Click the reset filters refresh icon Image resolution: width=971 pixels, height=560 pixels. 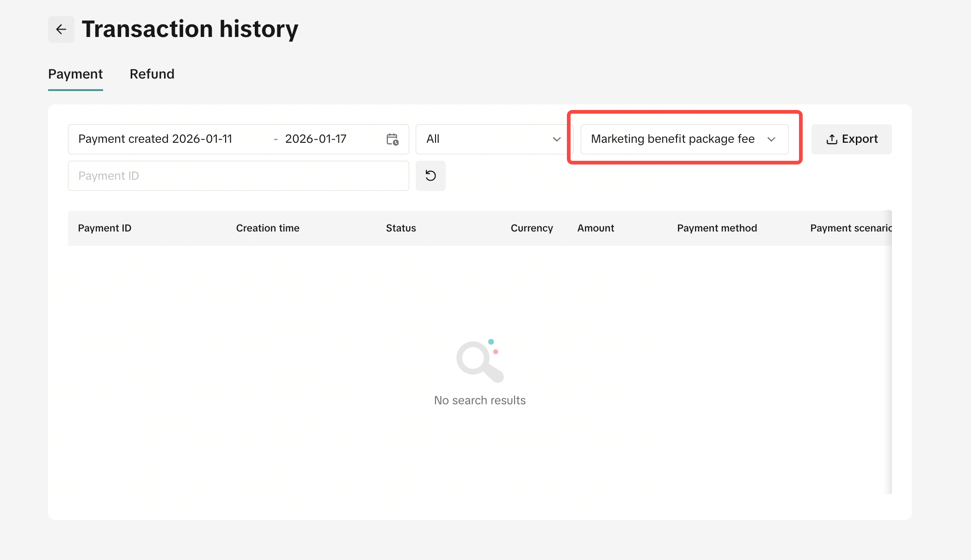pyautogui.click(x=430, y=176)
